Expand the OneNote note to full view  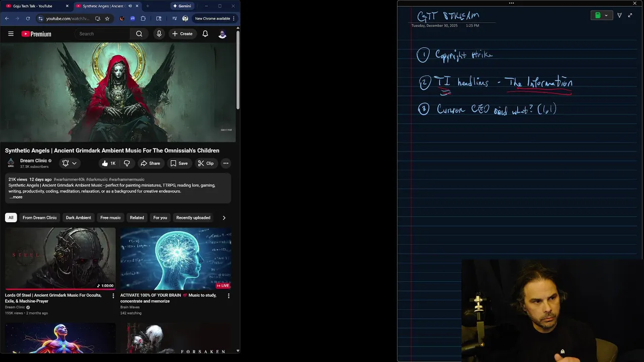click(x=630, y=16)
